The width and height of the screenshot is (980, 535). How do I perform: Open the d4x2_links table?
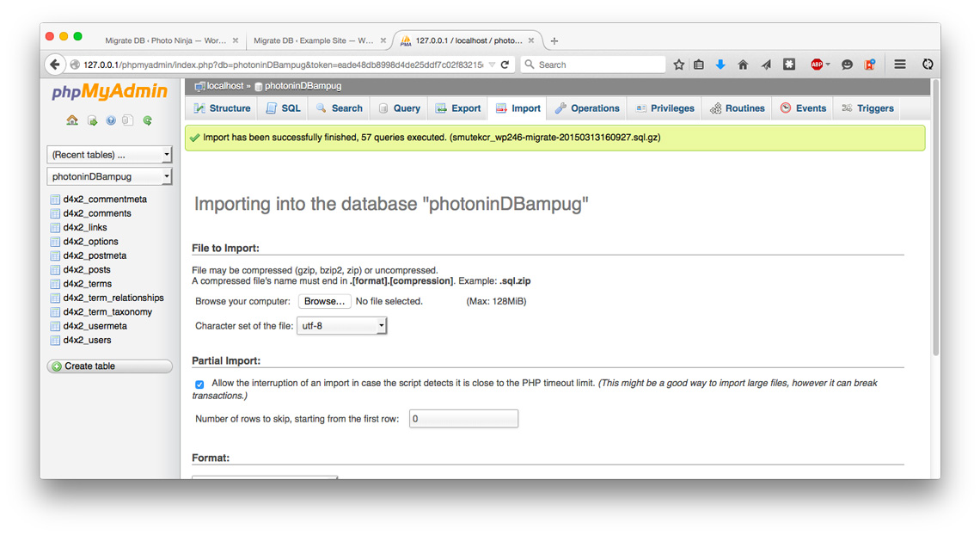[85, 227]
